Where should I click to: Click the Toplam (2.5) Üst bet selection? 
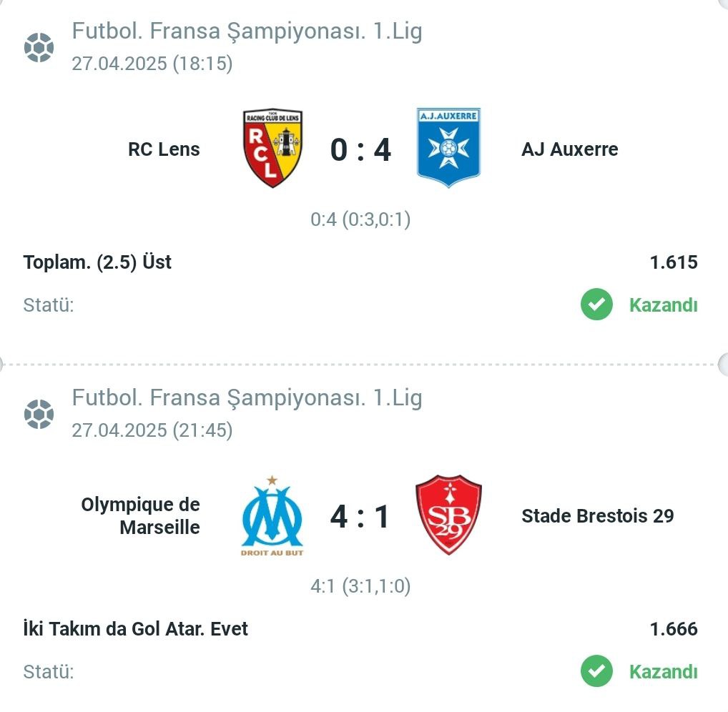(97, 262)
